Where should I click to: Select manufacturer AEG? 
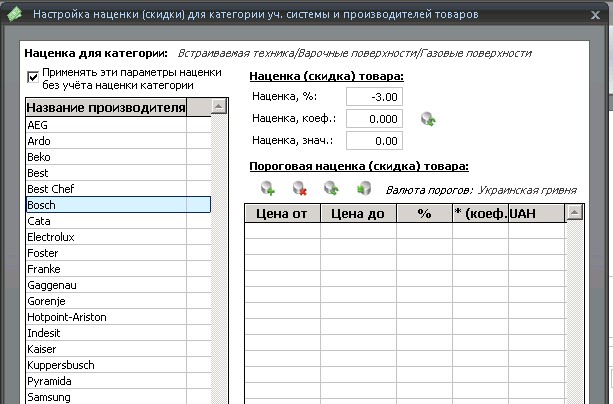[118, 125]
